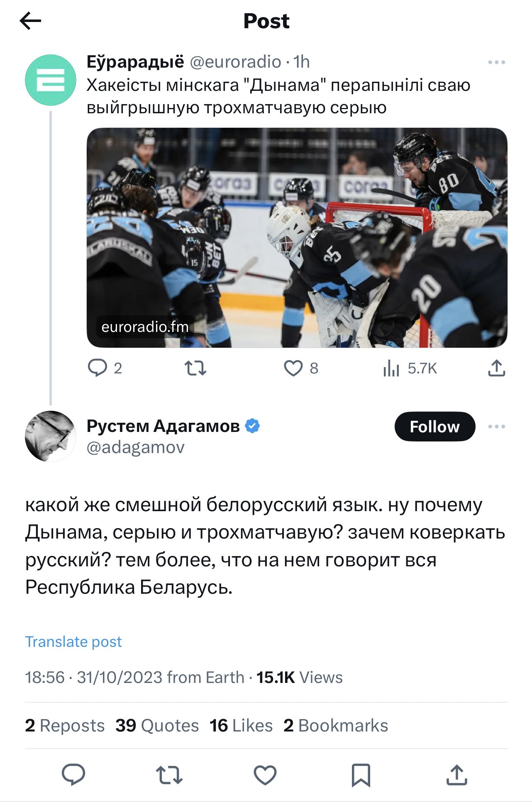Go back using the arrow icon
Screen dimensions: 532x807
[30, 21]
